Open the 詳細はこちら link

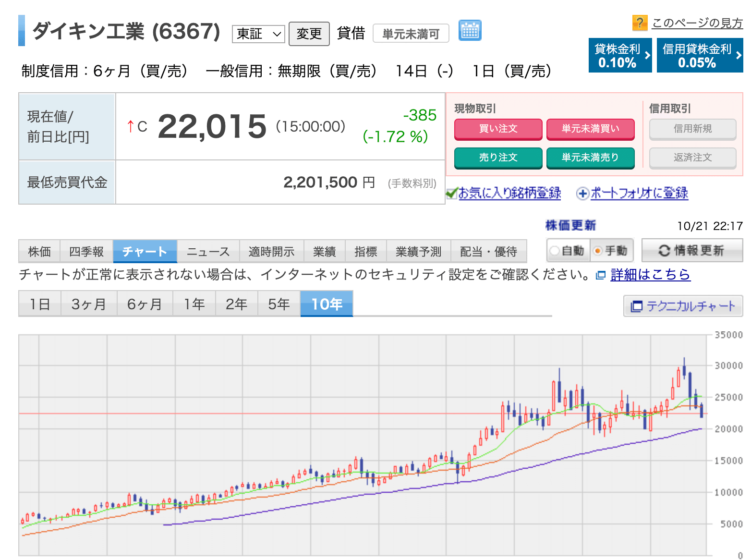coord(651,275)
